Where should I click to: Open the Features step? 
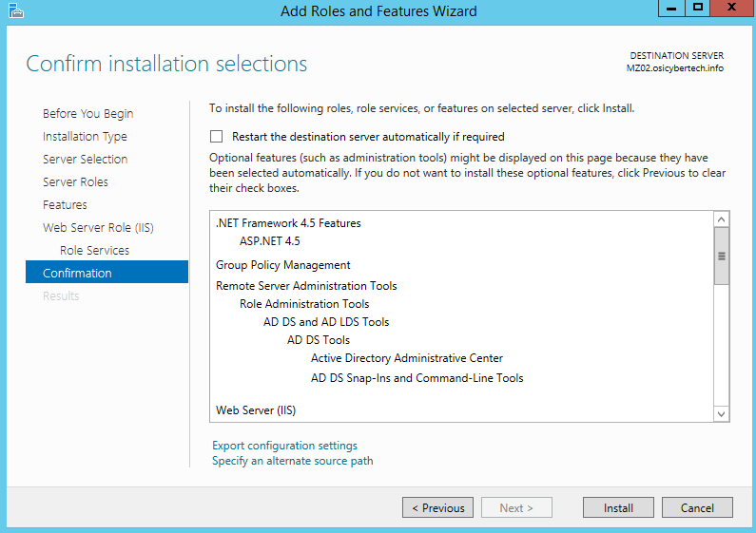65,205
